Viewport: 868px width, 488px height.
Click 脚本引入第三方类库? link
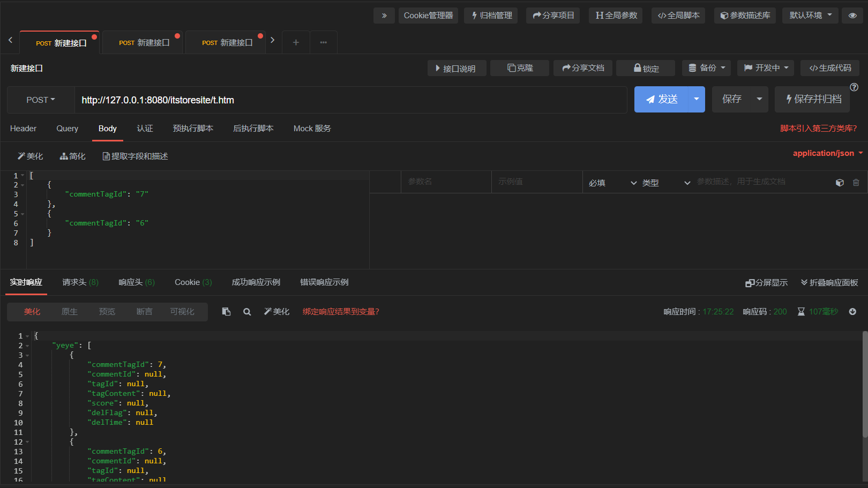[818, 129]
